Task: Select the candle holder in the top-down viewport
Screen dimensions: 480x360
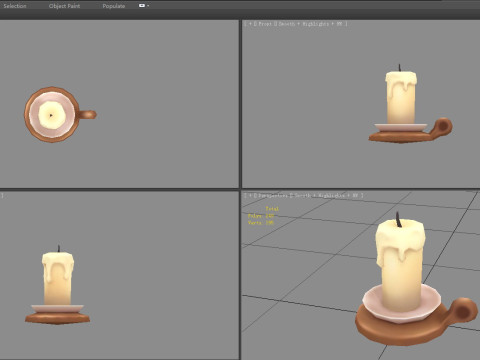Action: pyautogui.click(x=60, y=115)
